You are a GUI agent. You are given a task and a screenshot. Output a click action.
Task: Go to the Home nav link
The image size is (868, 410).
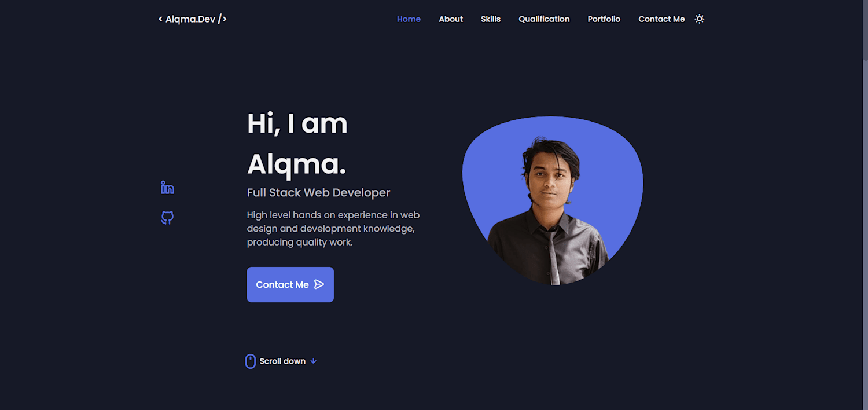coord(409,19)
